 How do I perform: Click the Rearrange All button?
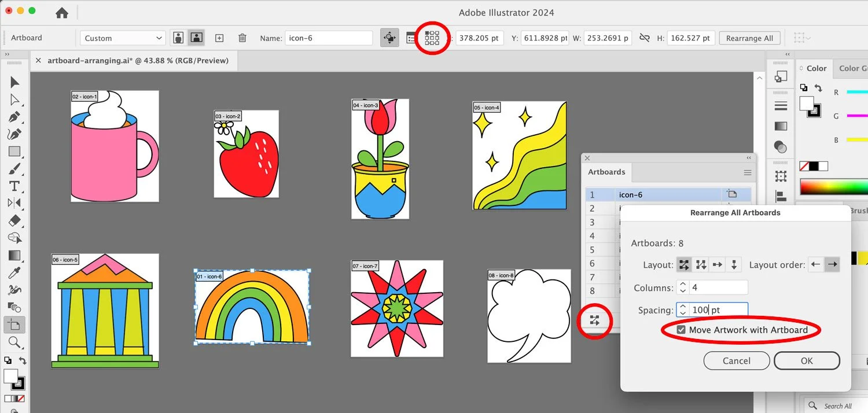749,38
